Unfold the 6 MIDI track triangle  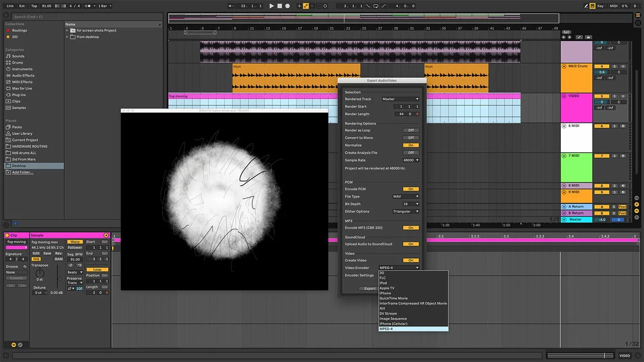click(564, 126)
